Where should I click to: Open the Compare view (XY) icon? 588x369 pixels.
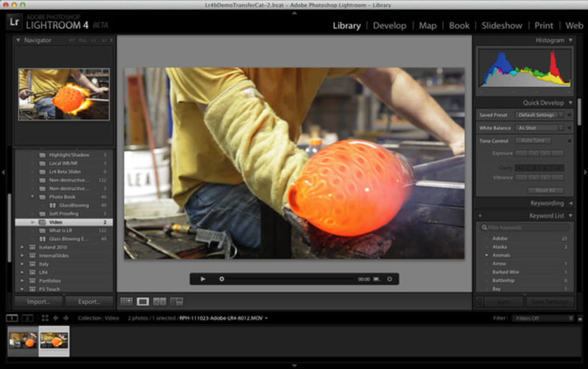tap(160, 302)
